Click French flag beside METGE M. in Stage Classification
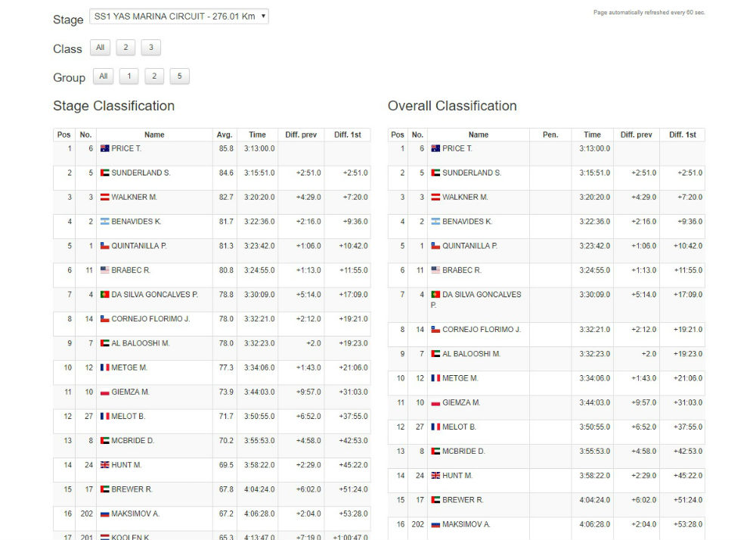 (104, 368)
